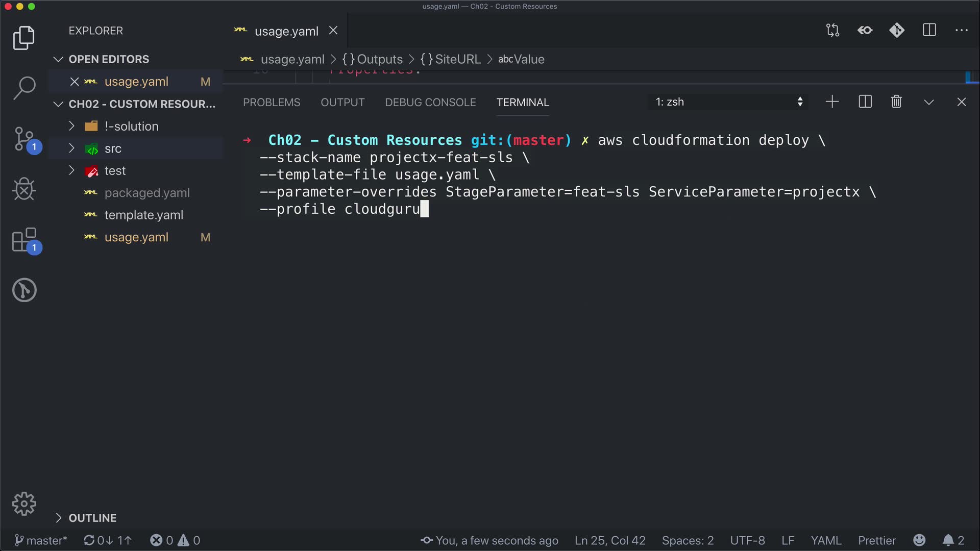The width and height of the screenshot is (980, 551).
Task: Open template.yaml from the explorer
Action: 143,215
